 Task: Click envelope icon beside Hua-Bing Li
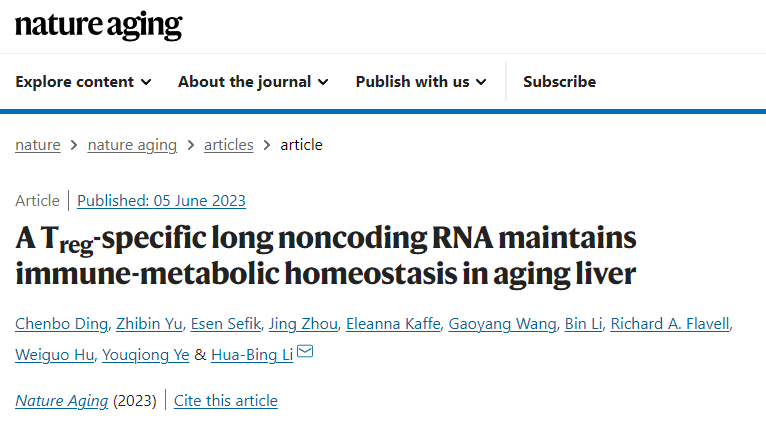click(305, 351)
